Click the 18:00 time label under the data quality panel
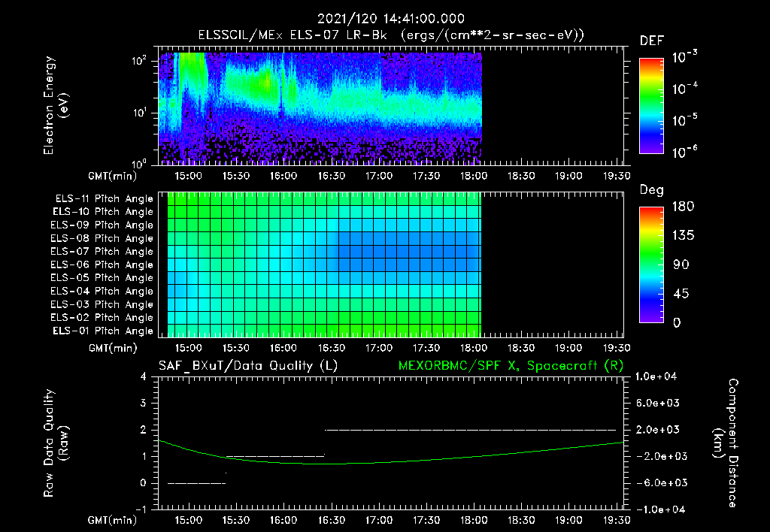 (x=474, y=520)
